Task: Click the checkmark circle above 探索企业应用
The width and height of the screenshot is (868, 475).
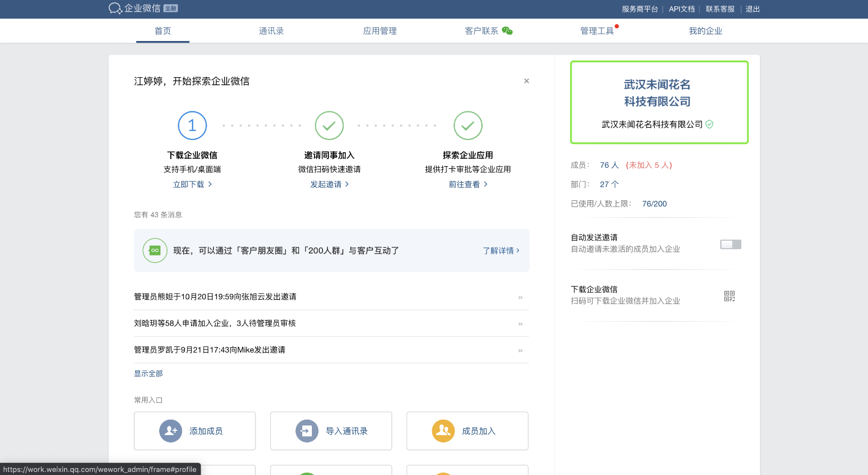Action: [468, 126]
